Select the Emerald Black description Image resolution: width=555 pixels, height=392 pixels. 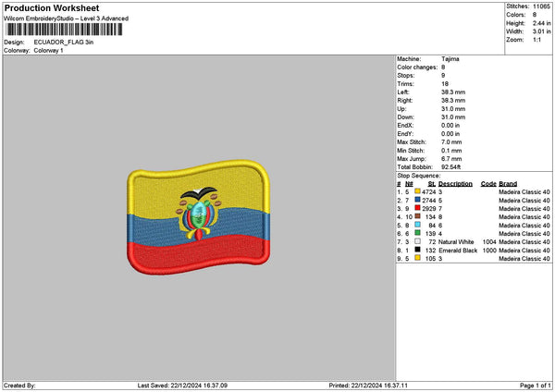(458, 251)
